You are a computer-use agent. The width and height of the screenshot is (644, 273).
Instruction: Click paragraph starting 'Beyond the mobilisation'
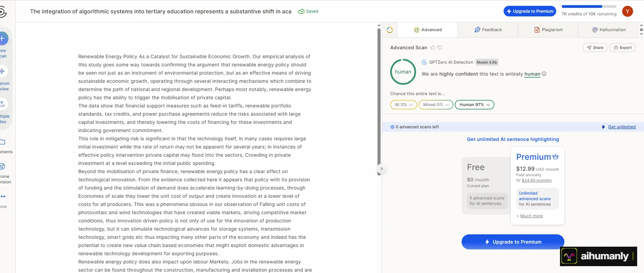[194, 212]
